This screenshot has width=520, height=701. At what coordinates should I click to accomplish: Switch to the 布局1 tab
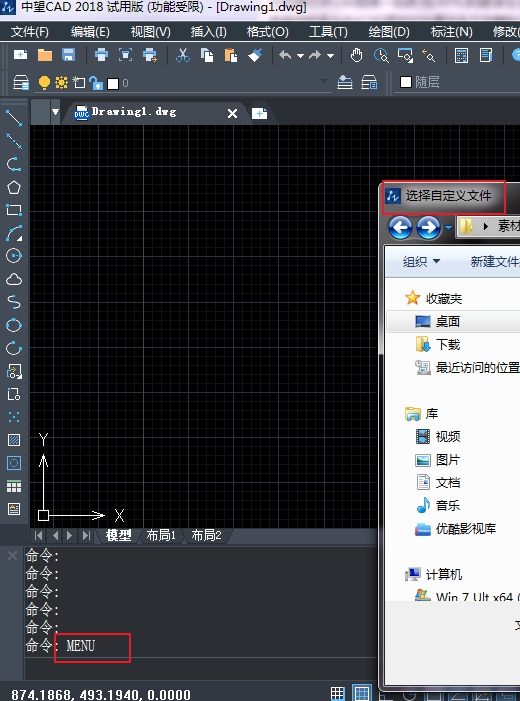pos(161,535)
